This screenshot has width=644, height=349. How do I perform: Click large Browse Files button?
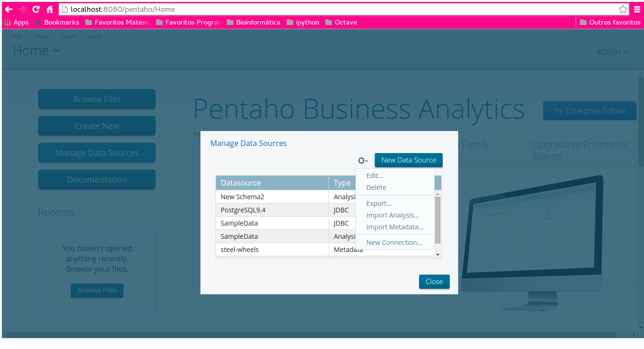pos(97,99)
